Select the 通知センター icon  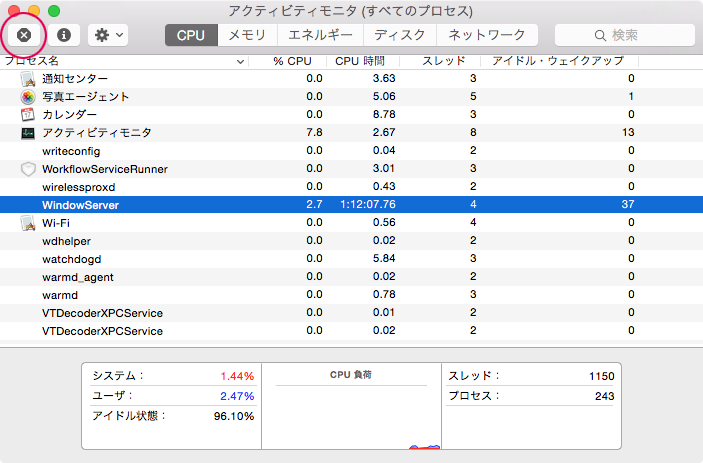(28, 79)
